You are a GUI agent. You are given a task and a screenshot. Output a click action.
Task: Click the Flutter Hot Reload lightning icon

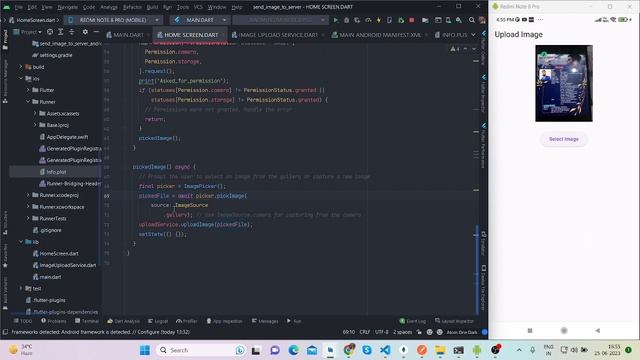pos(379,20)
